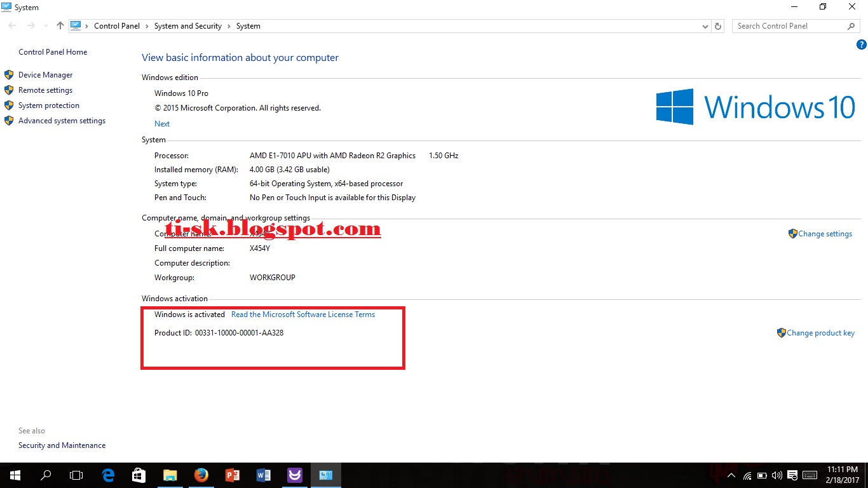Open Task View from taskbar
The image size is (868, 488).
76,475
